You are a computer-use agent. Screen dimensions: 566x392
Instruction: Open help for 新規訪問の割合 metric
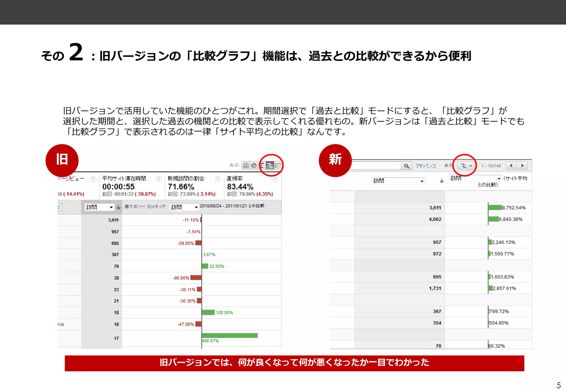coord(218,179)
